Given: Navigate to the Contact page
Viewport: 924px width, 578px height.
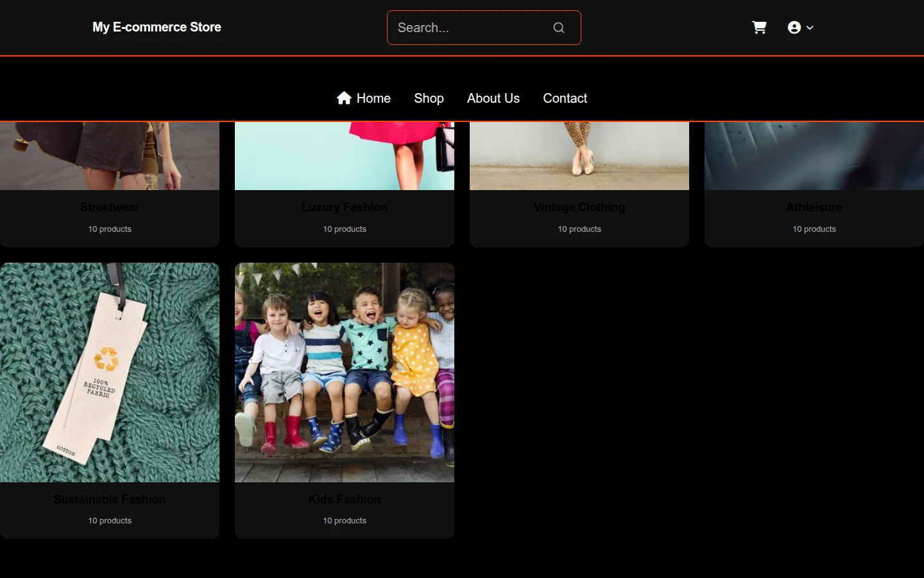Looking at the screenshot, I should (565, 98).
